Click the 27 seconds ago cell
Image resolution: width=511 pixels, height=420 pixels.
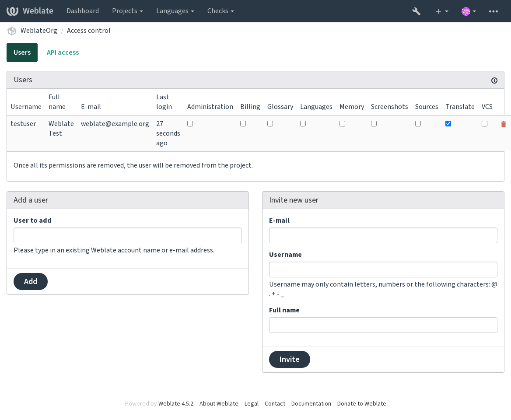pyautogui.click(x=168, y=133)
